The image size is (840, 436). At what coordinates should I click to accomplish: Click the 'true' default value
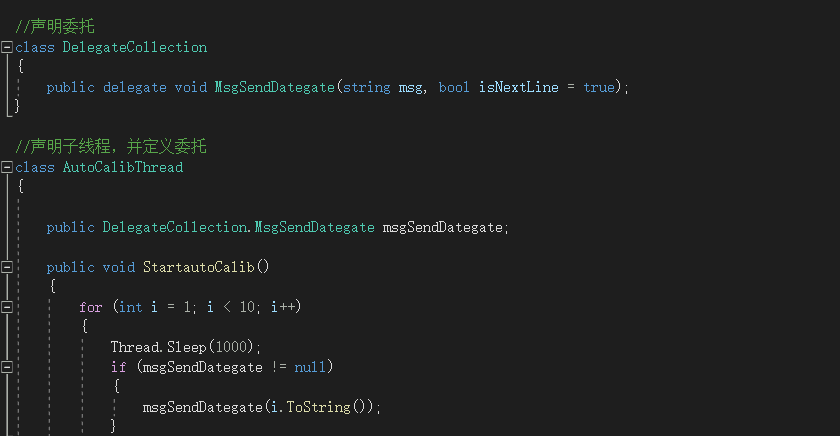pos(598,87)
